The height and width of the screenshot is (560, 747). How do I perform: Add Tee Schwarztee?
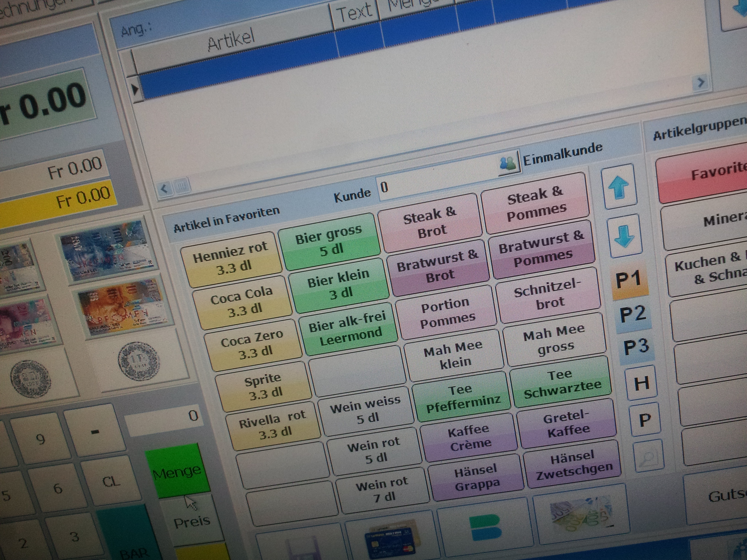(x=561, y=382)
